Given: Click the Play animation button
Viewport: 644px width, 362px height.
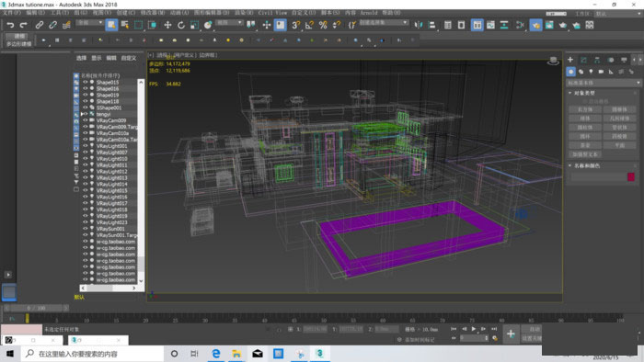Looking at the screenshot, I should 474,329.
